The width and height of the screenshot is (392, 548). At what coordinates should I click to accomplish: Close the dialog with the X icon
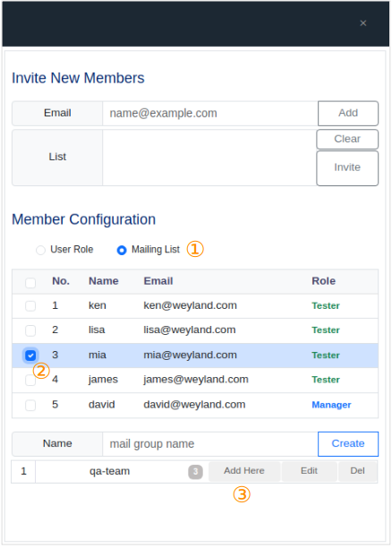[x=363, y=23]
